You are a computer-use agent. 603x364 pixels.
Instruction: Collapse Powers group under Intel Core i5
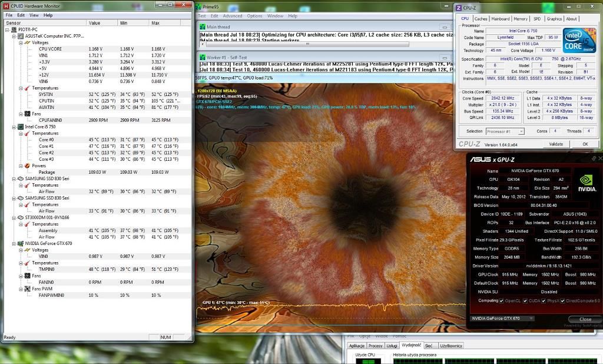pos(21,166)
